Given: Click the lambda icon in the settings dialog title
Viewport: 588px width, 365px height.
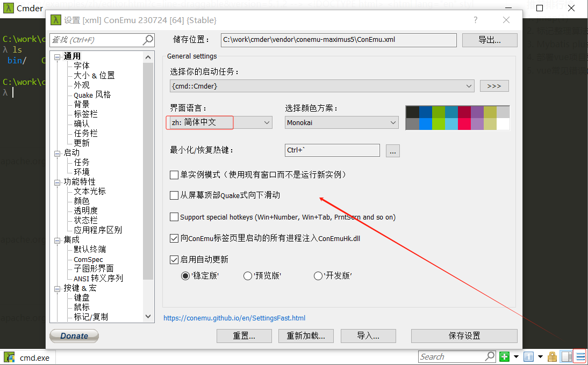Looking at the screenshot, I should pos(56,20).
